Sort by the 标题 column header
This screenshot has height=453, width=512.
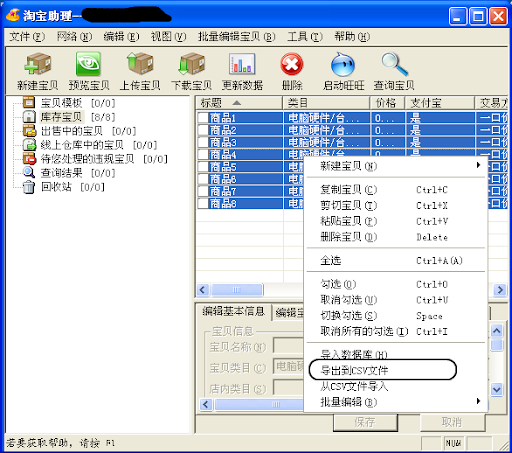239,103
